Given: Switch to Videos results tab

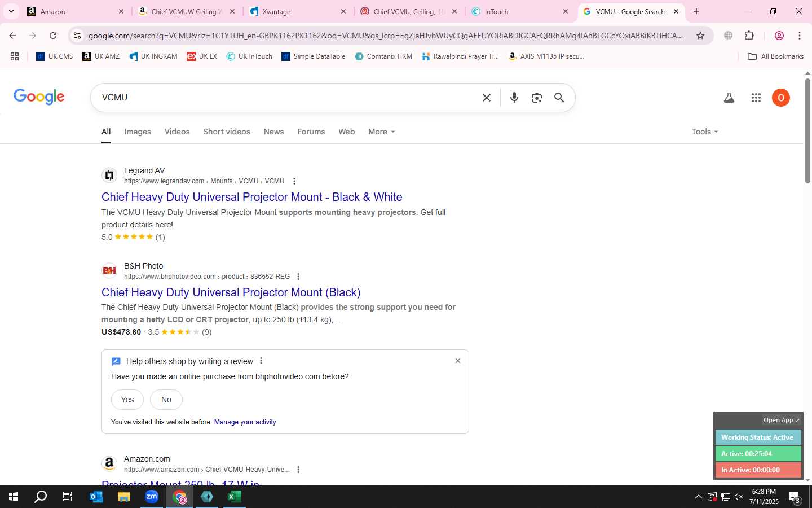Looking at the screenshot, I should tap(177, 132).
